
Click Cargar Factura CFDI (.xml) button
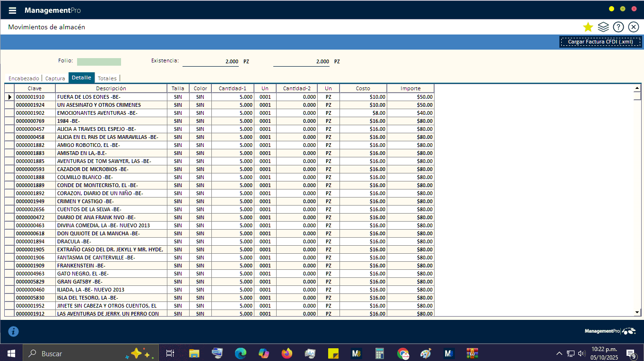coord(600,42)
